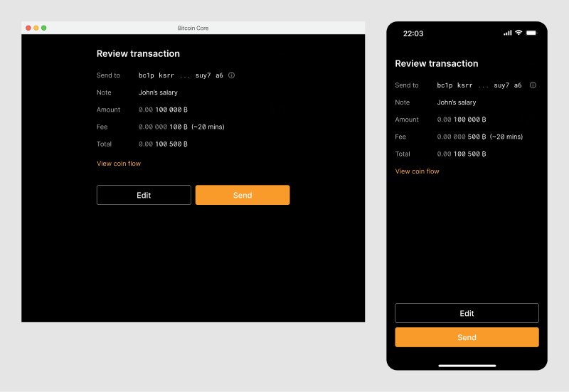The height and width of the screenshot is (392, 569).
Task: Click the green maximize button of Bitcoin Core window
Action: 44,28
